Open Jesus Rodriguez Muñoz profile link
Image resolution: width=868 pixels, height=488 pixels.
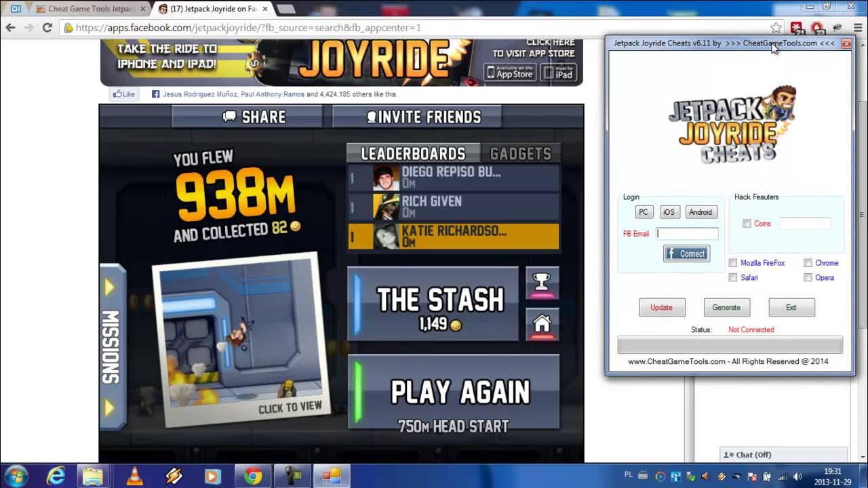tap(200, 94)
